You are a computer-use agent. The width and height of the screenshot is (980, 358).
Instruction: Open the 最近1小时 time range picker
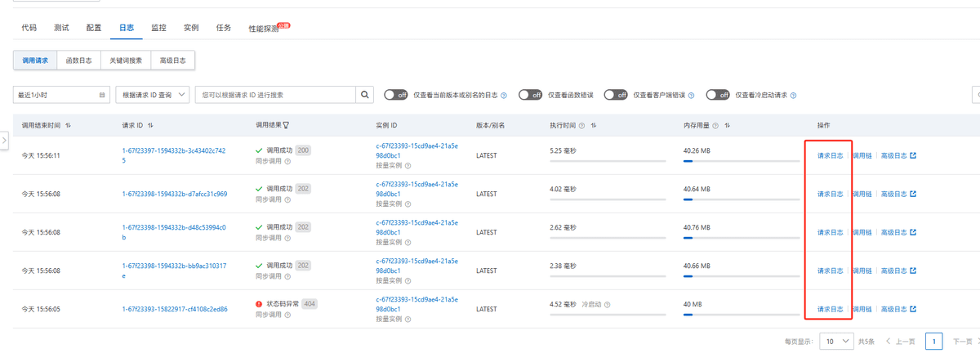click(62, 95)
